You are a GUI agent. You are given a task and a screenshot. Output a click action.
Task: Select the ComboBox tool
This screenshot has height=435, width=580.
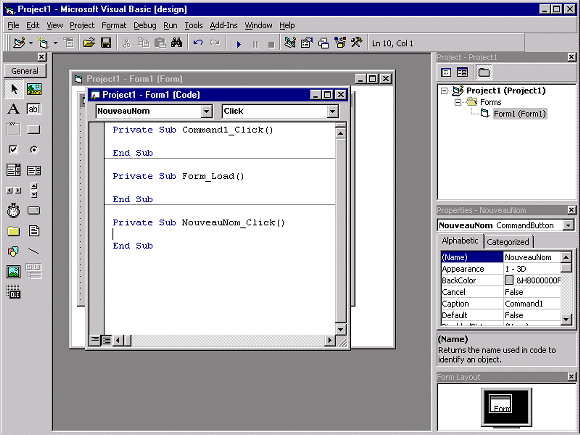pyautogui.click(x=14, y=170)
